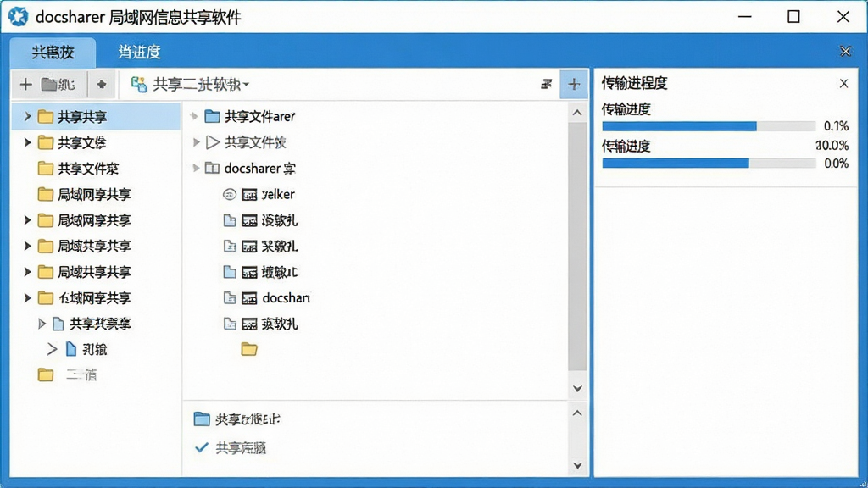Click the 传输进程度 panel title
This screenshot has width=868, height=488.
pyautogui.click(x=634, y=84)
